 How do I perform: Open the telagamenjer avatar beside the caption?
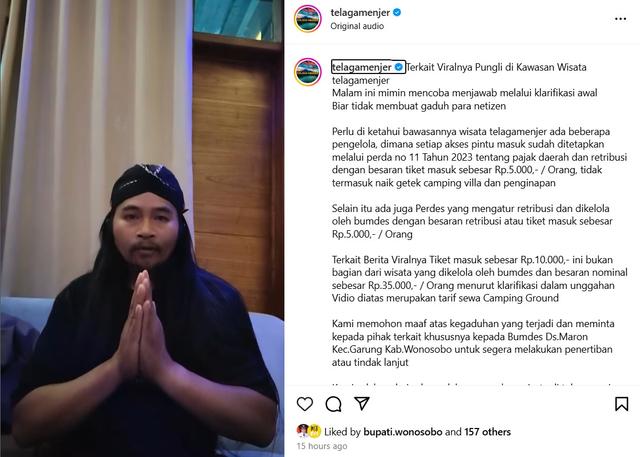click(x=308, y=72)
